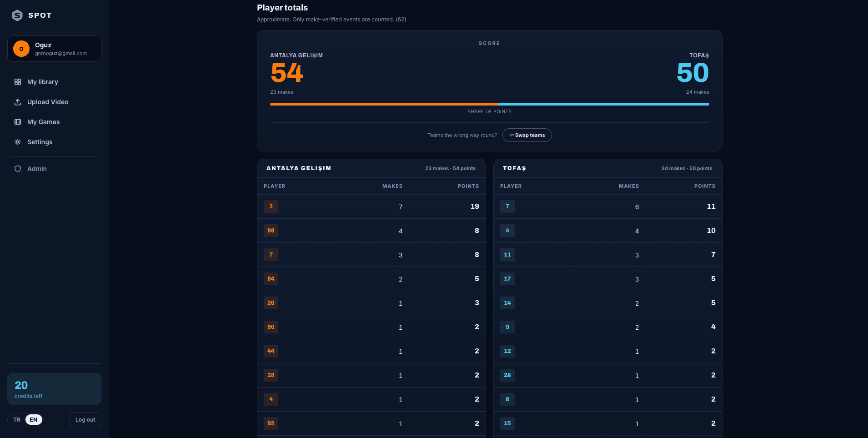Select Tofaş player badge 11
Screen dimensions: 868x438
[507, 255]
